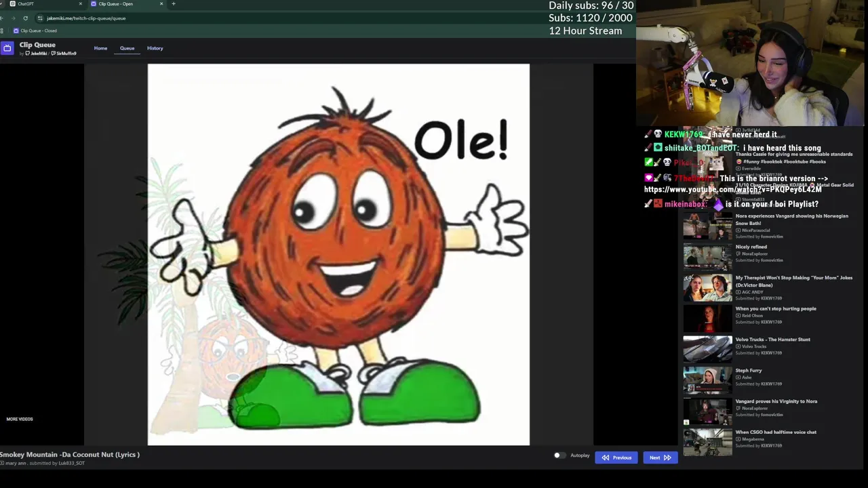Open thumbnail for My Therapist clip
Image resolution: width=868 pixels, height=488 pixels.
coord(707,287)
